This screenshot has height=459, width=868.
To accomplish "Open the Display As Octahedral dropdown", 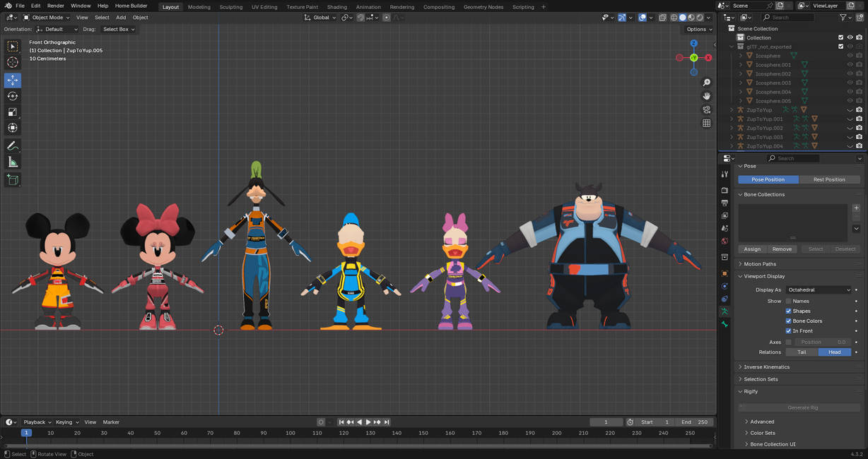I will click(819, 290).
